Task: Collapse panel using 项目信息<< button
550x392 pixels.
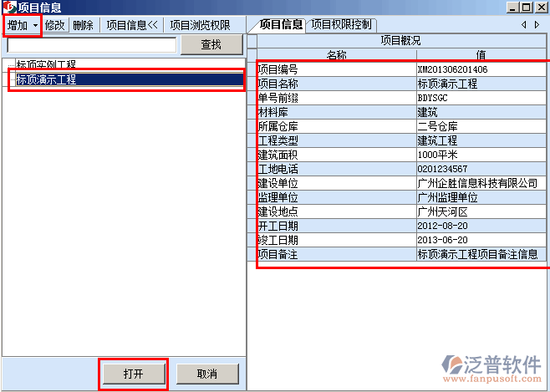Action: coord(131,25)
